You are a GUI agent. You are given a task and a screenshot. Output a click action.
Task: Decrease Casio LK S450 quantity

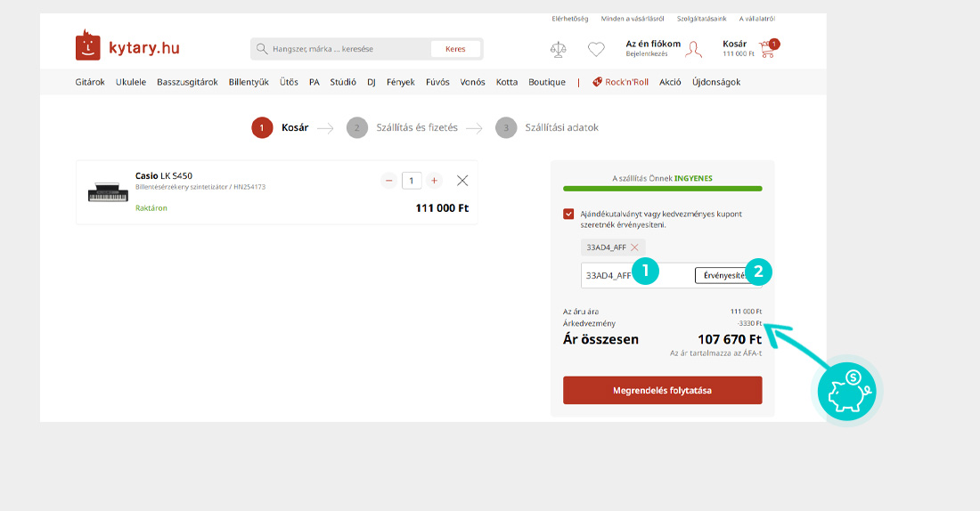[388, 181]
